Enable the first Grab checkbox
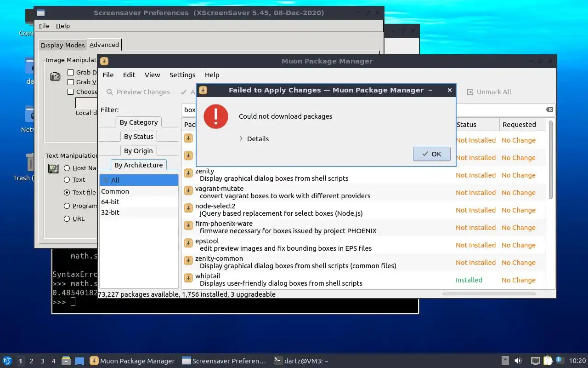588x368 pixels. [x=70, y=72]
